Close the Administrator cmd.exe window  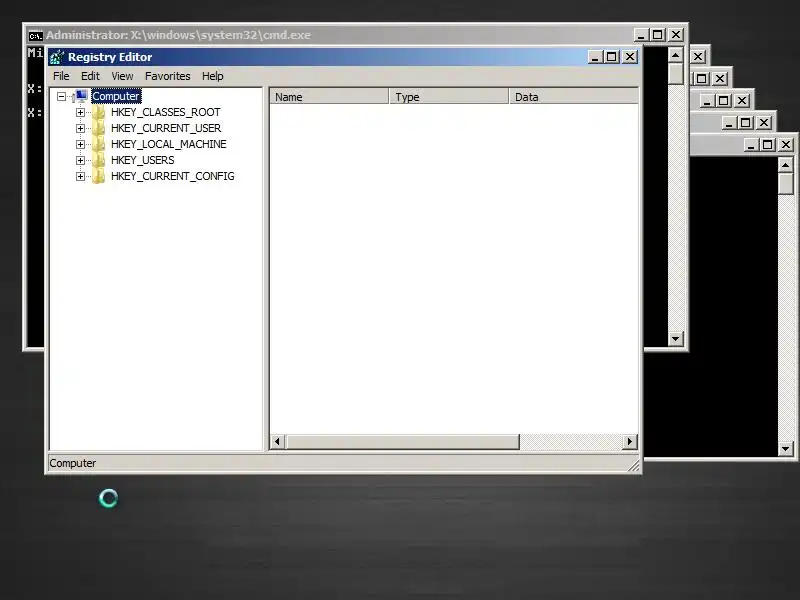click(x=676, y=35)
